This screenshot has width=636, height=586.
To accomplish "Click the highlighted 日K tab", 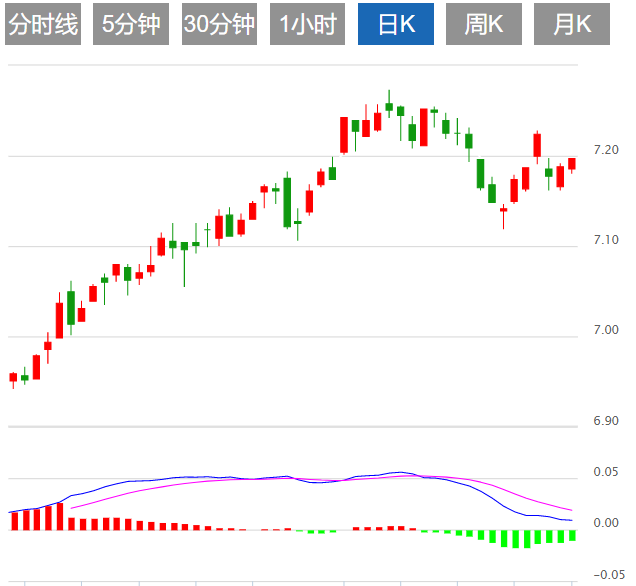I will 396,25.
